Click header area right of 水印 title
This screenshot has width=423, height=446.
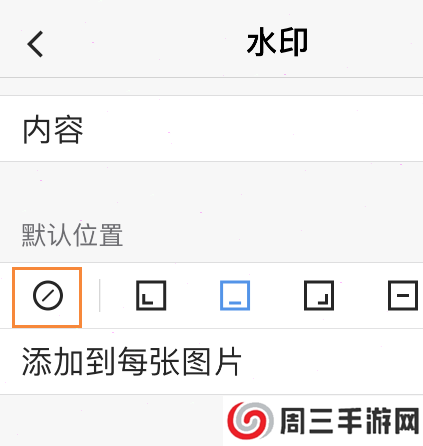[365, 43]
